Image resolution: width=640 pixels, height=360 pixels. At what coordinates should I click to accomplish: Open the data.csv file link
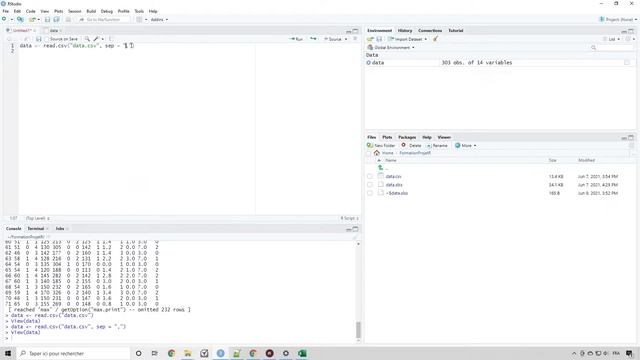pyautogui.click(x=393, y=176)
